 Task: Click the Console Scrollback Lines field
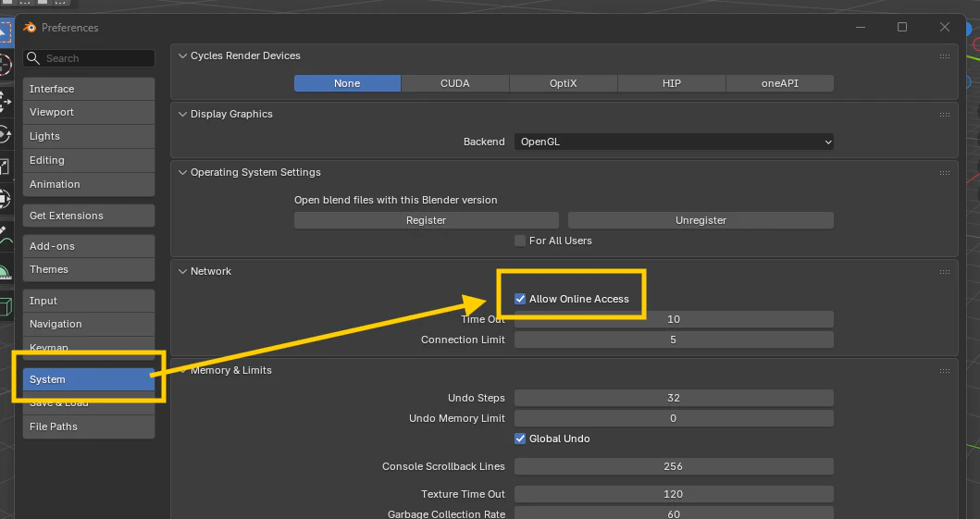tap(674, 466)
